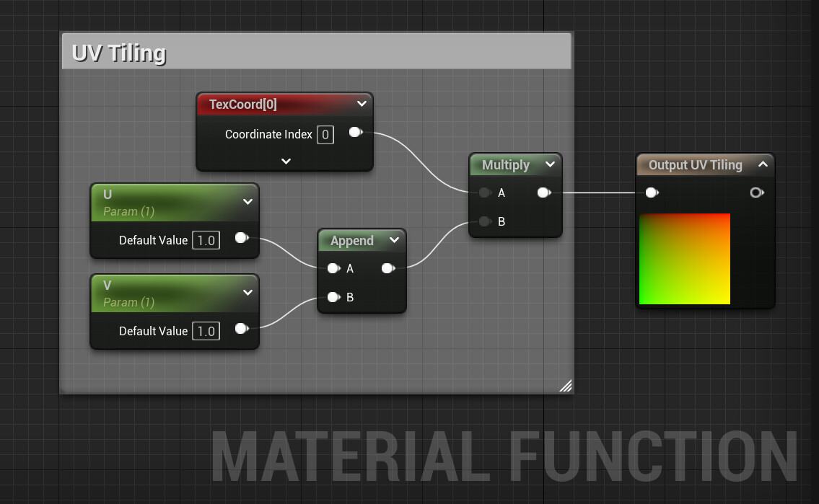The image size is (819, 504).
Task: Open the Multiply node dropdown chevron
Action: point(551,165)
